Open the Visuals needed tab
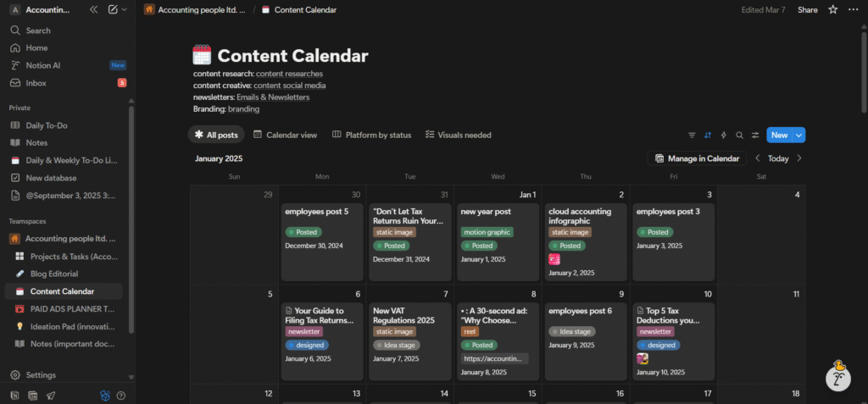 [x=458, y=135]
